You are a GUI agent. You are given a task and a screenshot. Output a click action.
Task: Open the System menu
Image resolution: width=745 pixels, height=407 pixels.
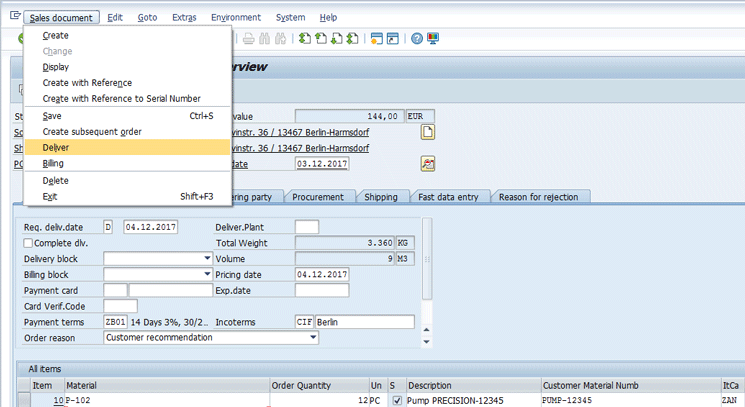click(290, 18)
